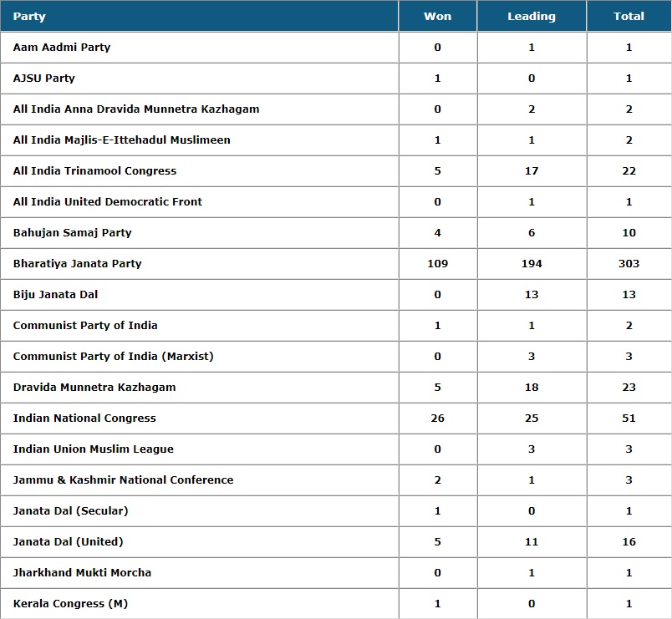Screen dimensions: 672x619
Task: Click BJP Won value 109
Action: (x=438, y=263)
